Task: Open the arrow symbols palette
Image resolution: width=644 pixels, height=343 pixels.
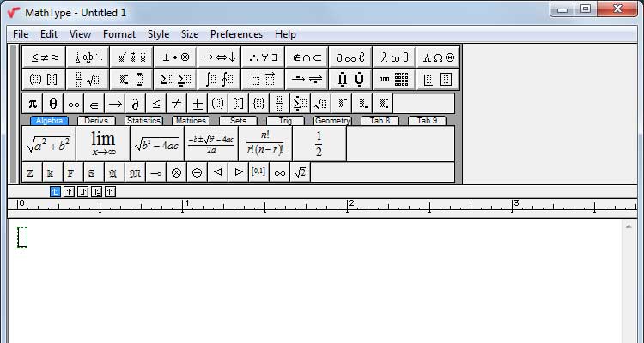Action: pyautogui.click(x=219, y=57)
